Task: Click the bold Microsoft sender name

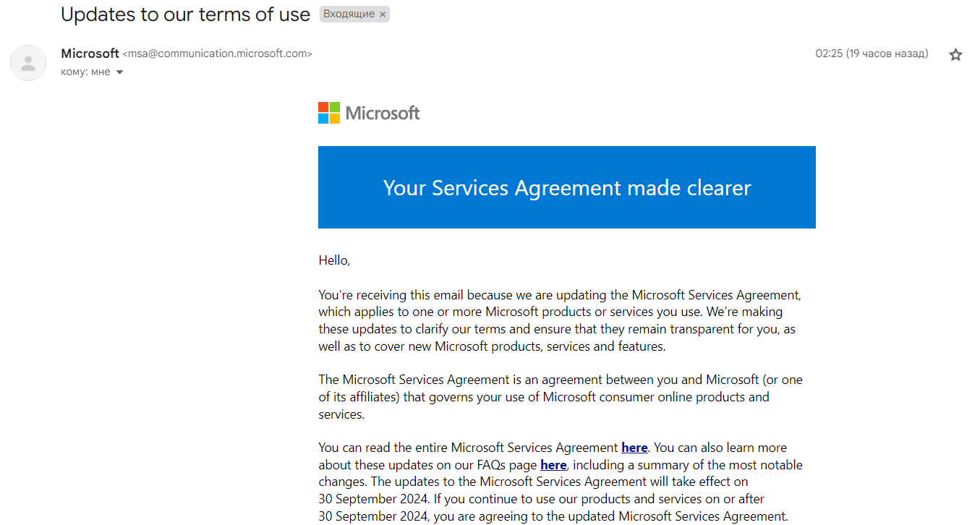Action: 90,54
